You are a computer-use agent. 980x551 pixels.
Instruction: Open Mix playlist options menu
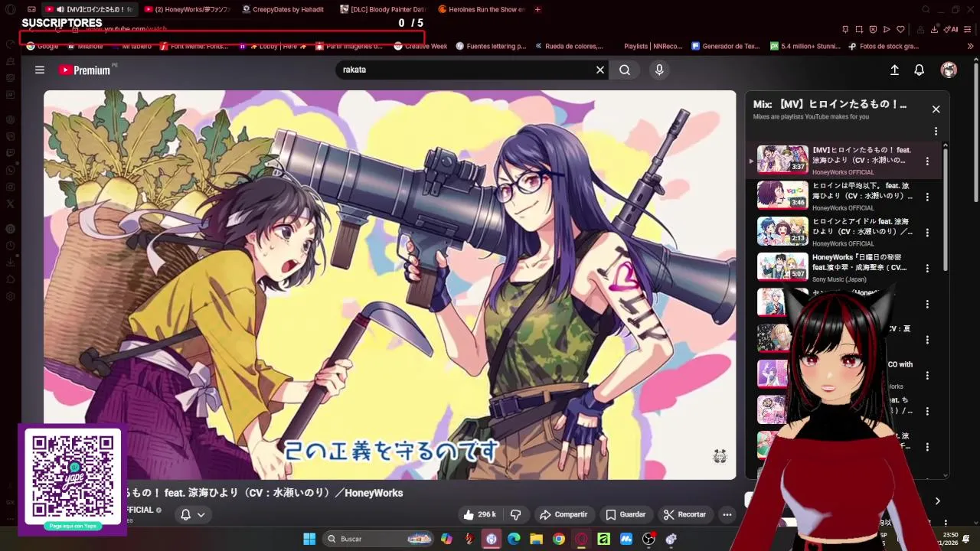[x=936, y=132]
